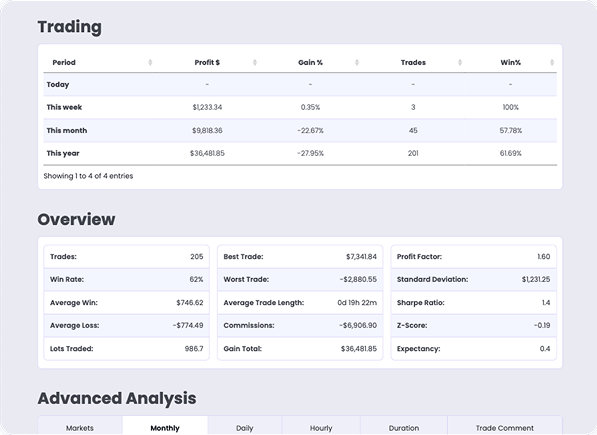Viewport: 597px width, 435px height.
Task: Sort by Profit $ column arrows
Action: (255, 62)
